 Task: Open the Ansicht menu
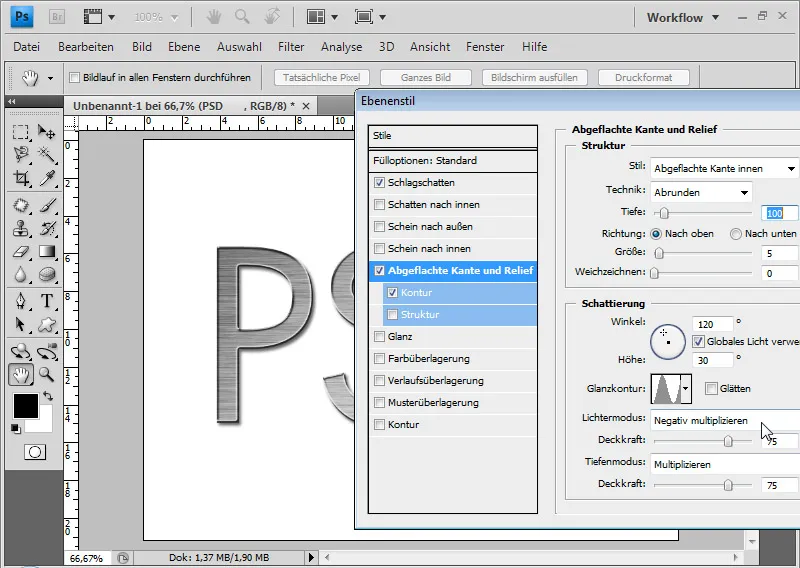(430, 47)
